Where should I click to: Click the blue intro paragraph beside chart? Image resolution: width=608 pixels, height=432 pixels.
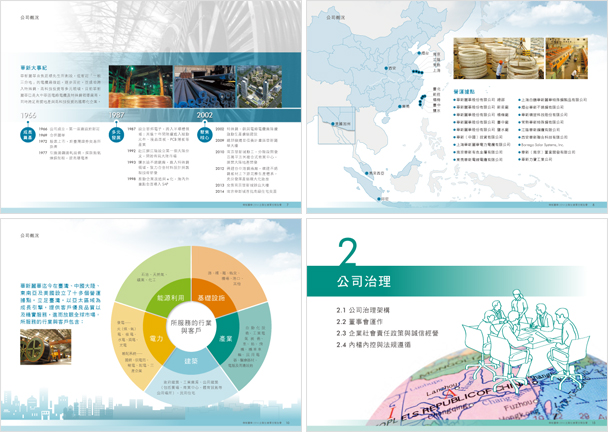tap(60, 304)
